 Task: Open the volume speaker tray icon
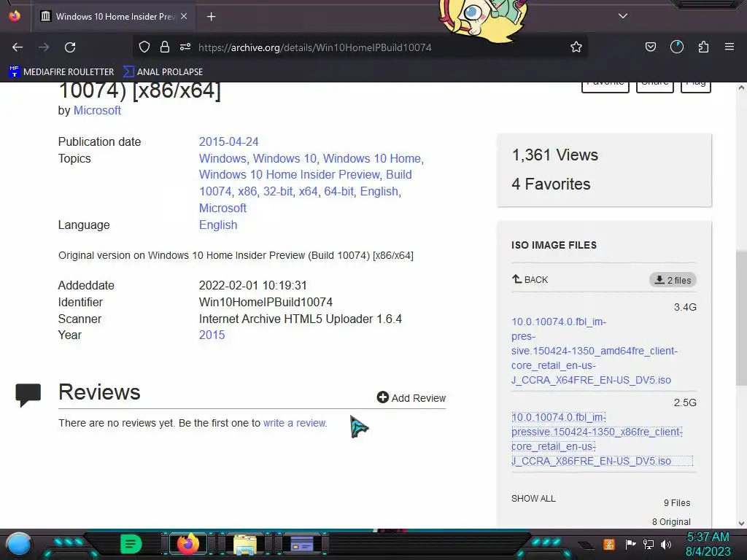click(665, 544)
